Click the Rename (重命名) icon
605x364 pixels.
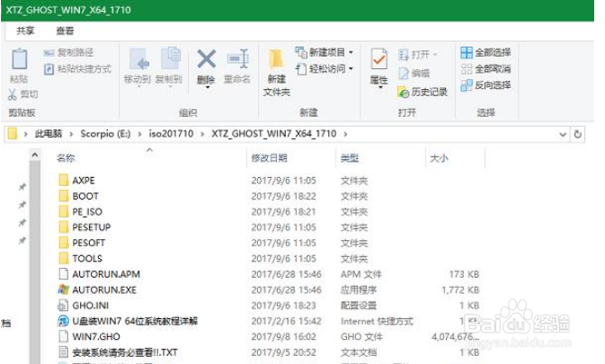(x=237, y=59)
